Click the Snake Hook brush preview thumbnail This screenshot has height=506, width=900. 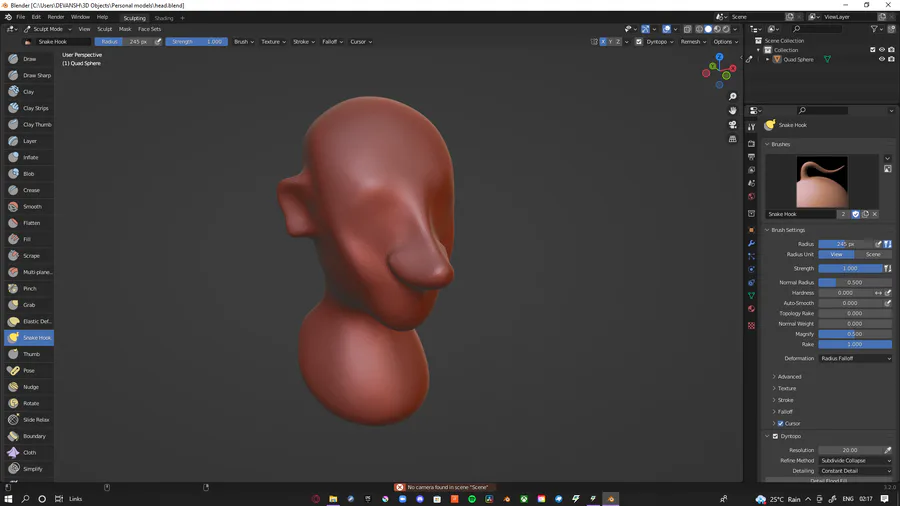coord(822,182)
